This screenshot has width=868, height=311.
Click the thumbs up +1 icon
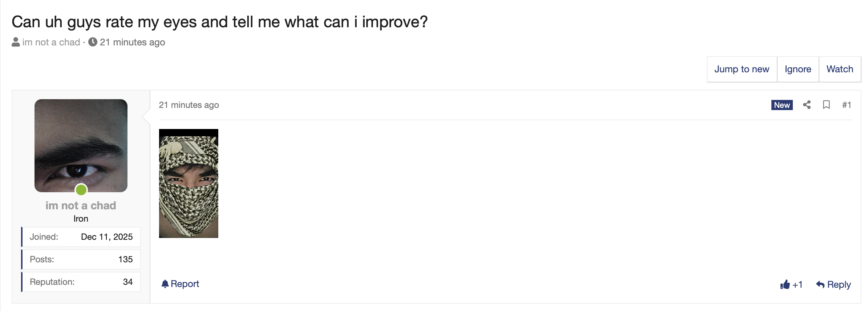point(785,284)
